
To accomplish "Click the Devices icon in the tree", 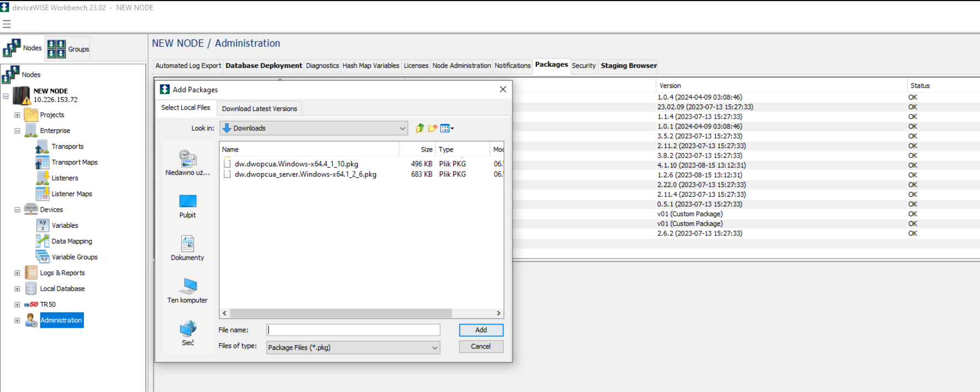I will (31, 210).
